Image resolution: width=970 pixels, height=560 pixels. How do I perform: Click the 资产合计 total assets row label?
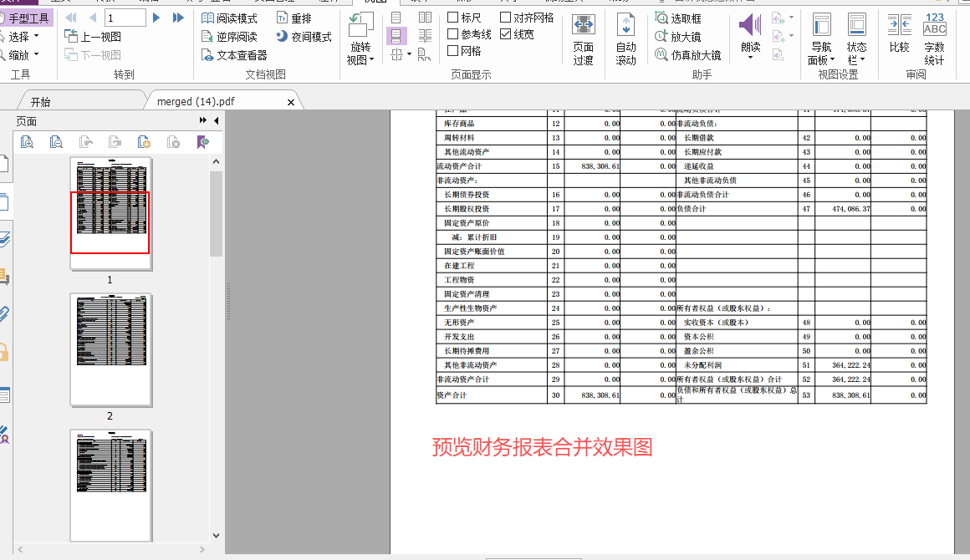[452, 395]
